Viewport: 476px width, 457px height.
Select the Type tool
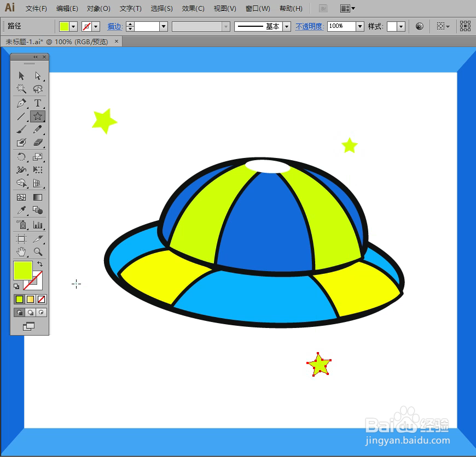pos(38,103)
